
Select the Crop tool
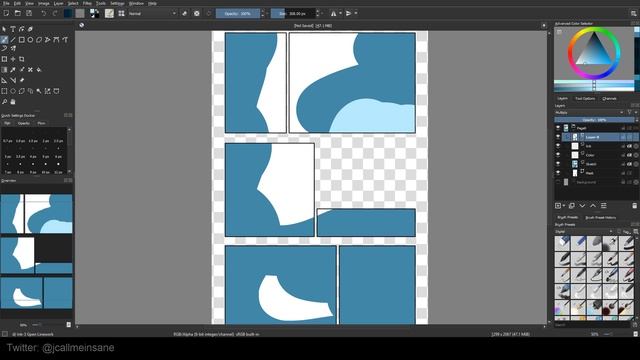click(x=22, y=60)
